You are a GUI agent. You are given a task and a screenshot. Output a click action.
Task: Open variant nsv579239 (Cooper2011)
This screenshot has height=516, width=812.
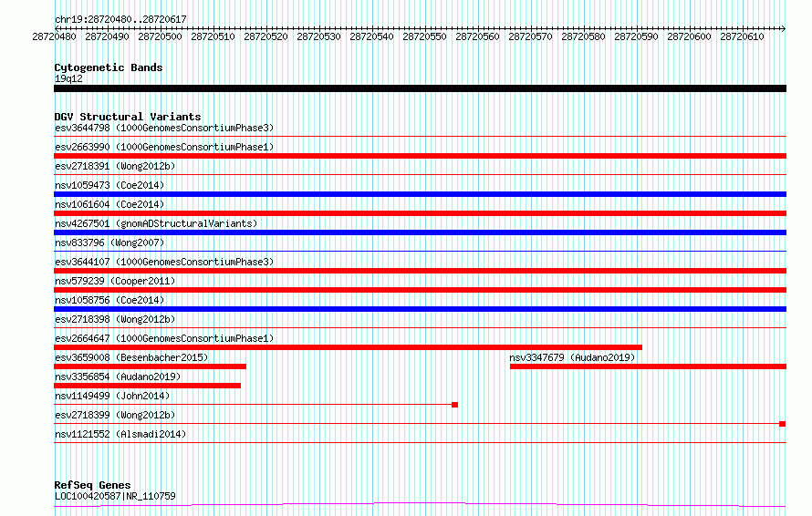[x=115, y=281]
